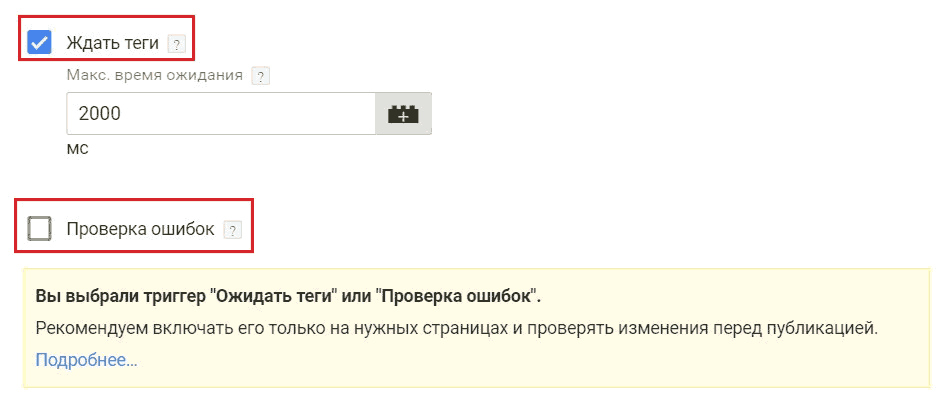Focus the max wait time field showing 2000

point(222,114)
